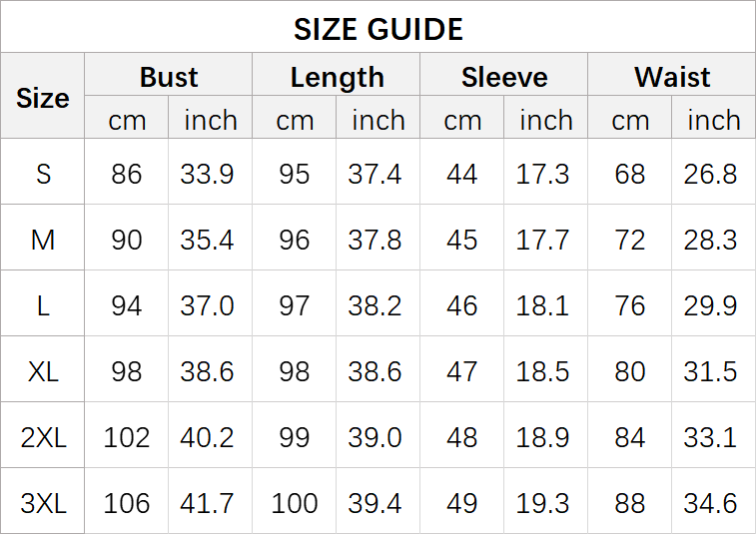The width and height of the screenshot is (756, 534).
Task: Click the 18.1 inch sleeve value
Action: [543, 306]
